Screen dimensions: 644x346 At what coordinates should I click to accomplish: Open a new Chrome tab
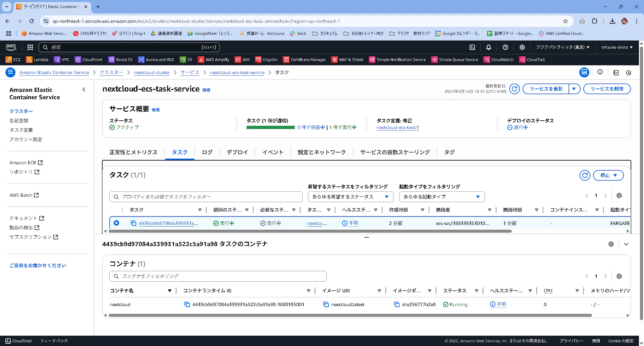[98, 7]
